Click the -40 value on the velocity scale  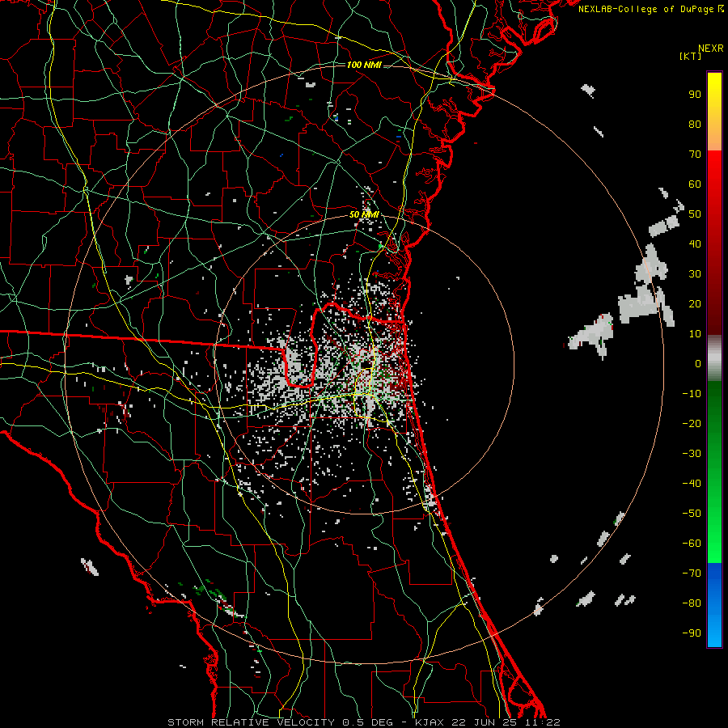[692, 484]
